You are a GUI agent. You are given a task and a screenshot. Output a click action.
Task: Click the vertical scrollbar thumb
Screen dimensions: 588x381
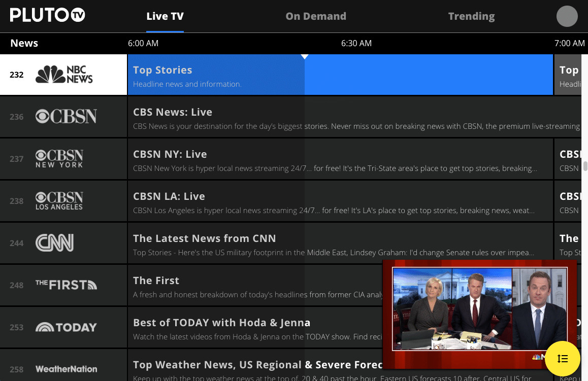click(585, 166)
